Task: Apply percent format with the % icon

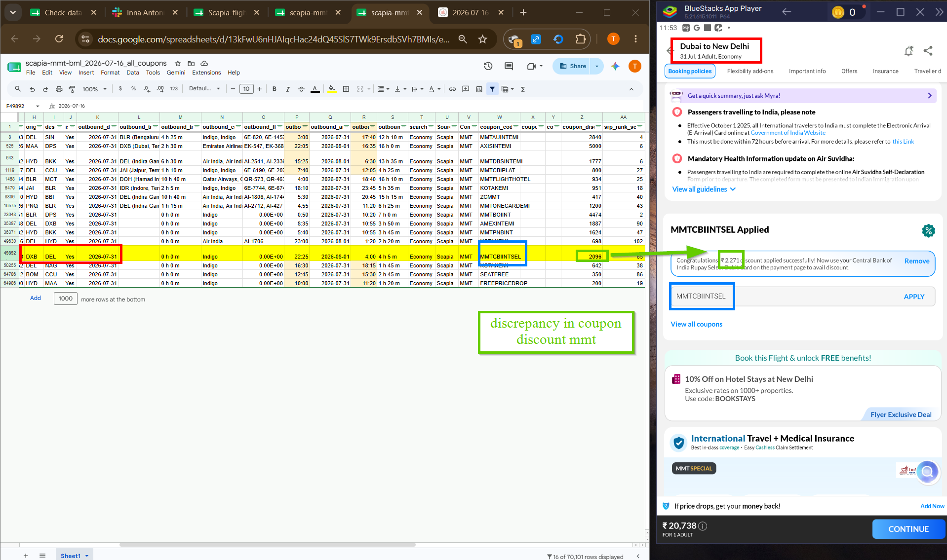Action: (133, 89)
